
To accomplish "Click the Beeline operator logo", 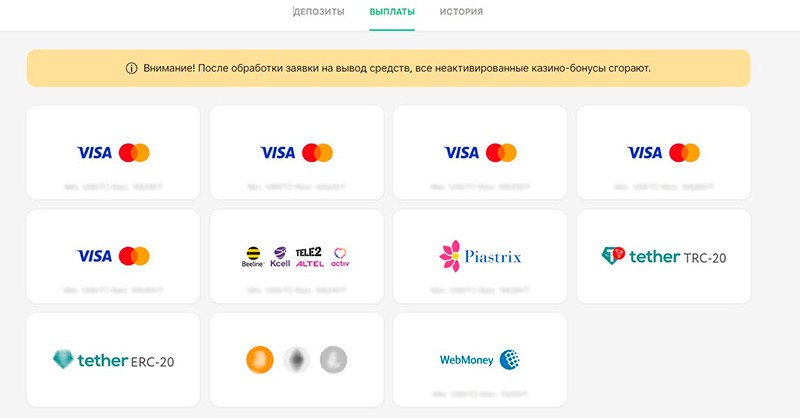I will point(253,257).
